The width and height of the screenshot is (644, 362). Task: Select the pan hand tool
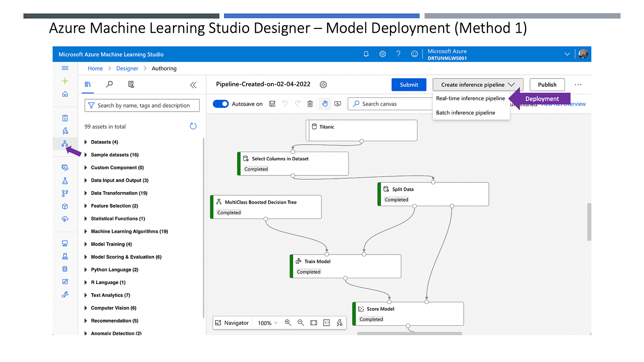(325, 104)
